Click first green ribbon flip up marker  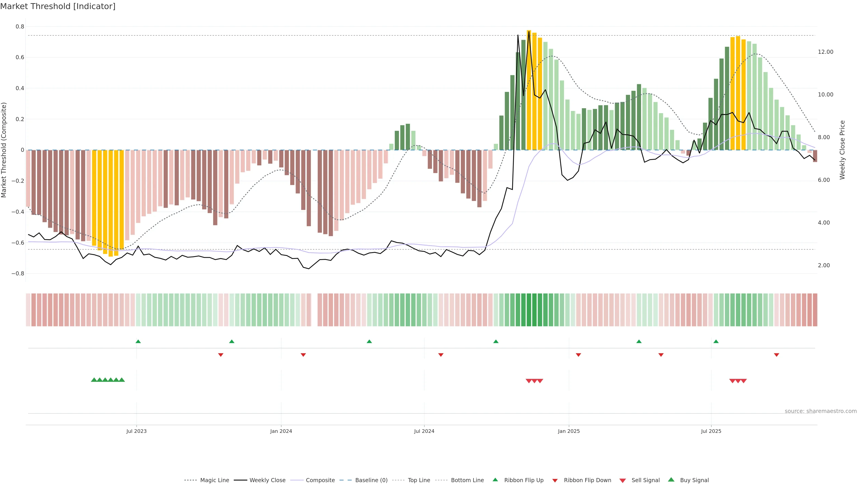[x=138, y=342]
